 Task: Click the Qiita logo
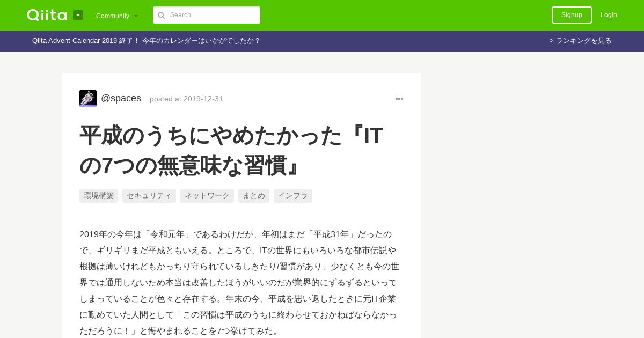(47, 15)
